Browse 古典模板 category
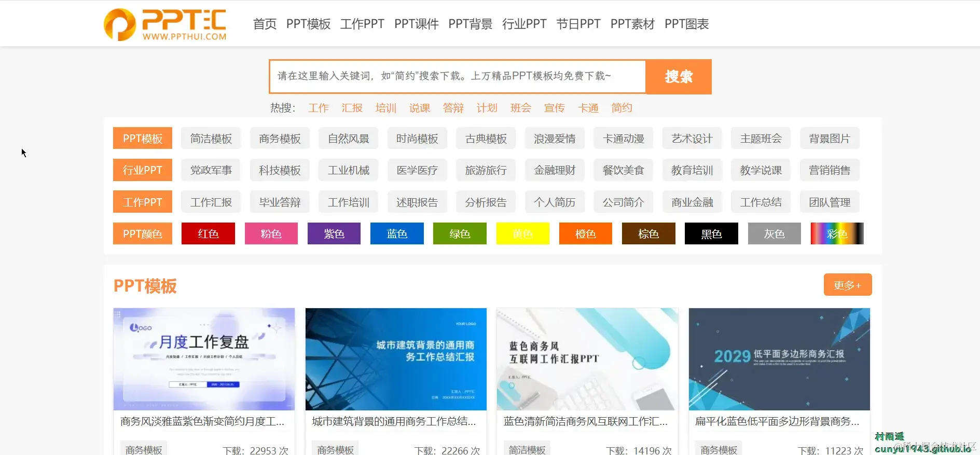 point(486,139)
